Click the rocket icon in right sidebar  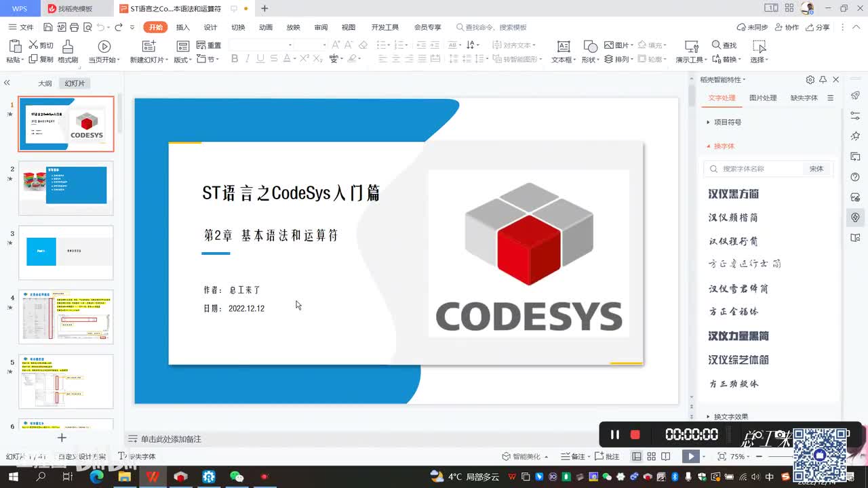click(855, 96)
